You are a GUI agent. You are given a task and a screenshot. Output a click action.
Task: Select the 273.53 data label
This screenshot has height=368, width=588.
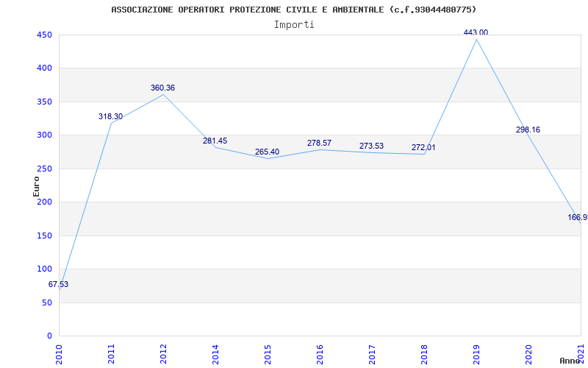point(371,146)
